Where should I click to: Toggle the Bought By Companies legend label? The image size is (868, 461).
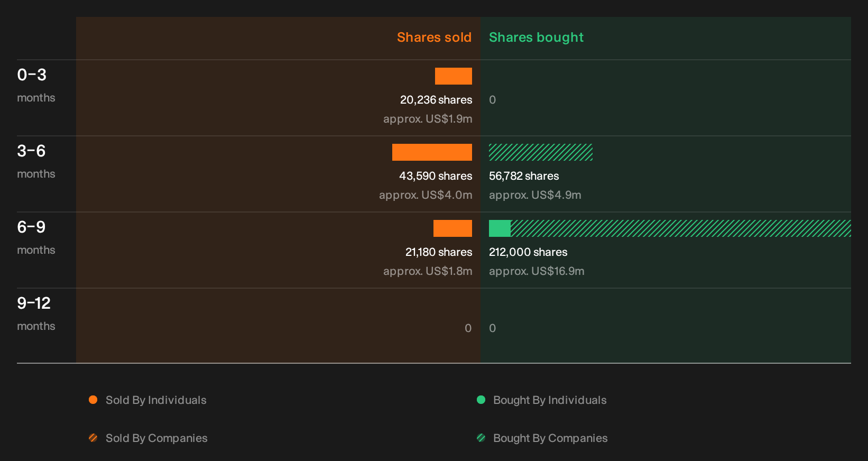click(550, 438)
